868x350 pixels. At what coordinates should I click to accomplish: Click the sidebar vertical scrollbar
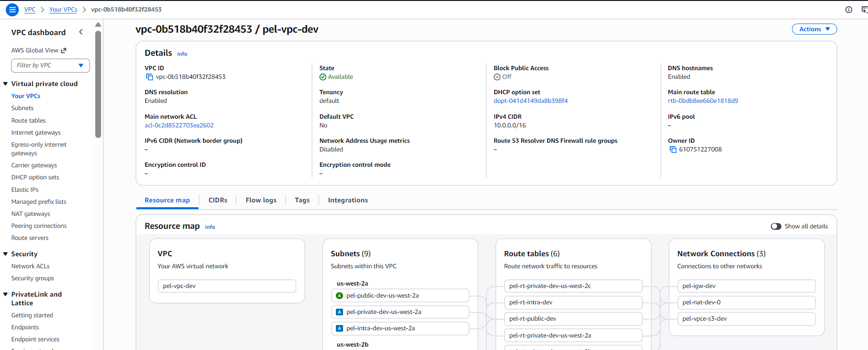[x=98, y=84]
